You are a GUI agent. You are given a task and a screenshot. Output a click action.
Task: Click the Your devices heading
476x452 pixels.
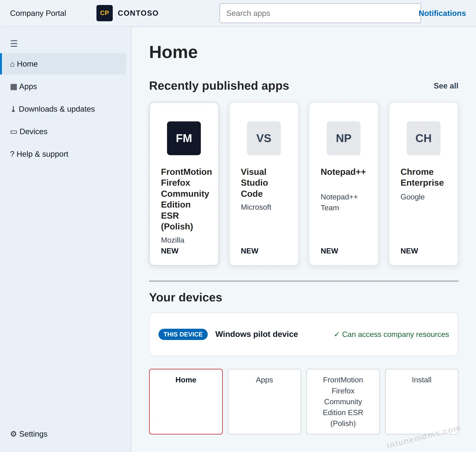(x=185, y=297)
